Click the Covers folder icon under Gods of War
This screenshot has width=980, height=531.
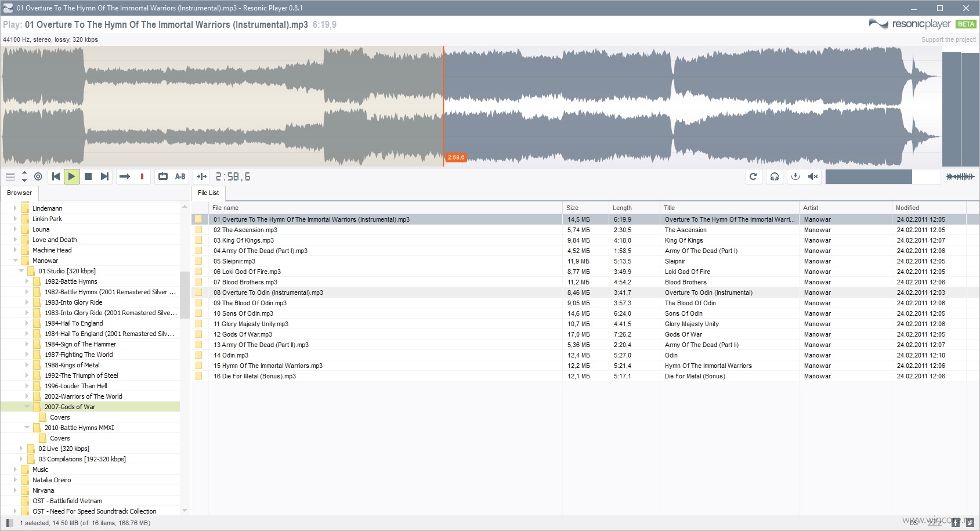click(x=42, y=417)
